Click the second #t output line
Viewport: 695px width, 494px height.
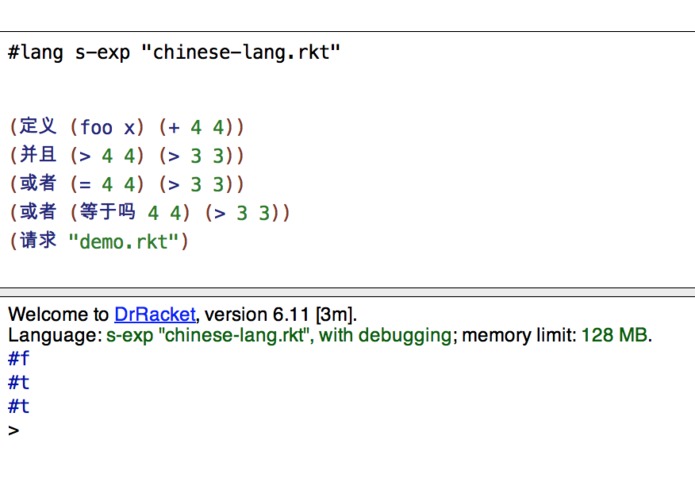coord(19,406)
